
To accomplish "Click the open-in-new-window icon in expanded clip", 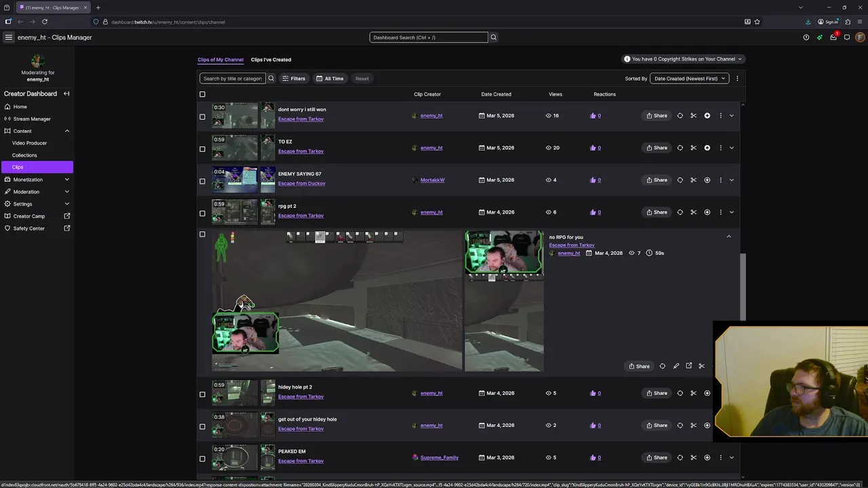I will 689,366.
